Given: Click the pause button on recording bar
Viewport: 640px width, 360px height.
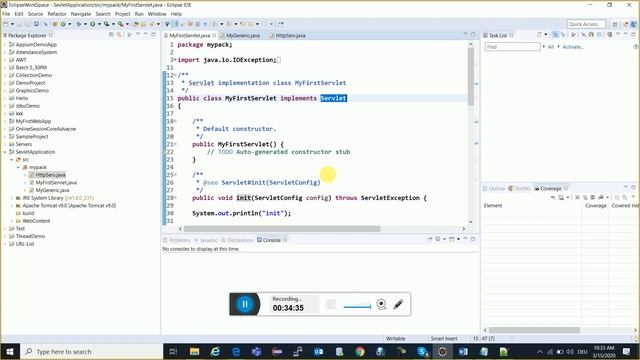Looking at the screenshot, I should 245,304.
